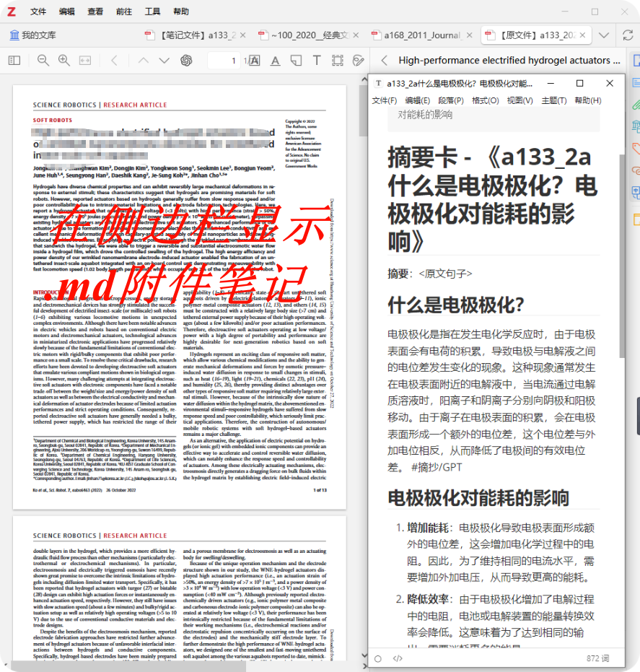Open the related items pane icon
The image size is (640, 672).
[636, 170]
